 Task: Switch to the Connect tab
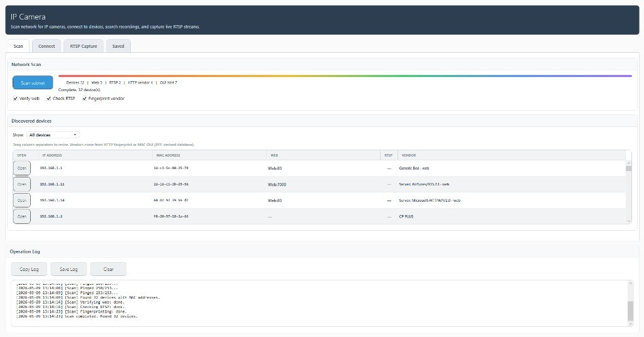click(47, 46)
